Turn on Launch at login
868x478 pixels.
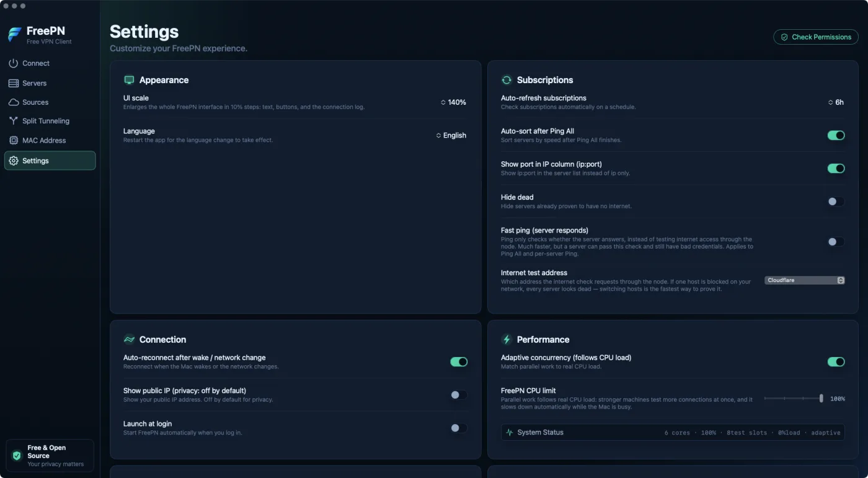pos(459,428)
